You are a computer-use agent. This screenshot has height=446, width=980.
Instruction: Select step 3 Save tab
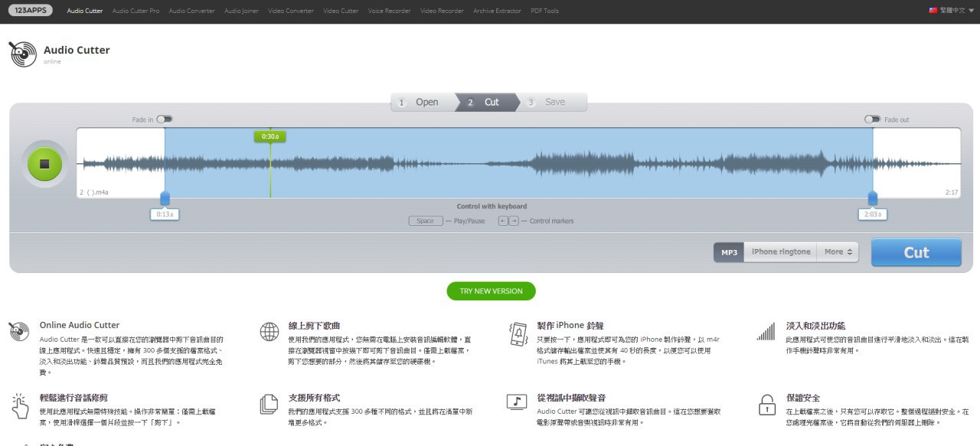pyautogui.click(x=554, y=102)
